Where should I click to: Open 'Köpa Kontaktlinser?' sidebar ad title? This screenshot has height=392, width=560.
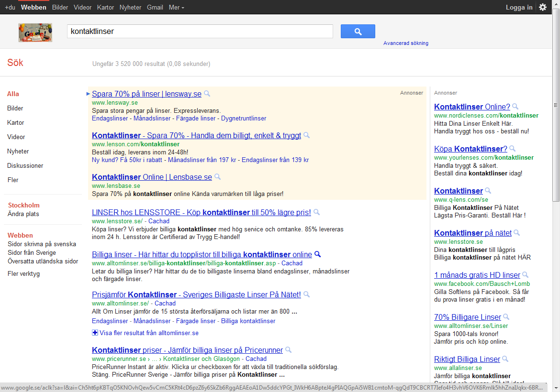click(470, 149)
